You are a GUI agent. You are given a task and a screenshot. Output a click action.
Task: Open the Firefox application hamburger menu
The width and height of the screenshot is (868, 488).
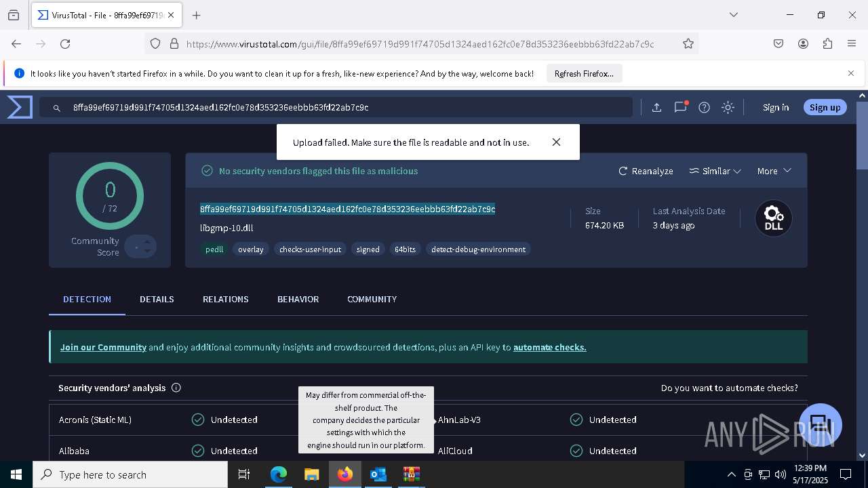[x=852, y=43]
